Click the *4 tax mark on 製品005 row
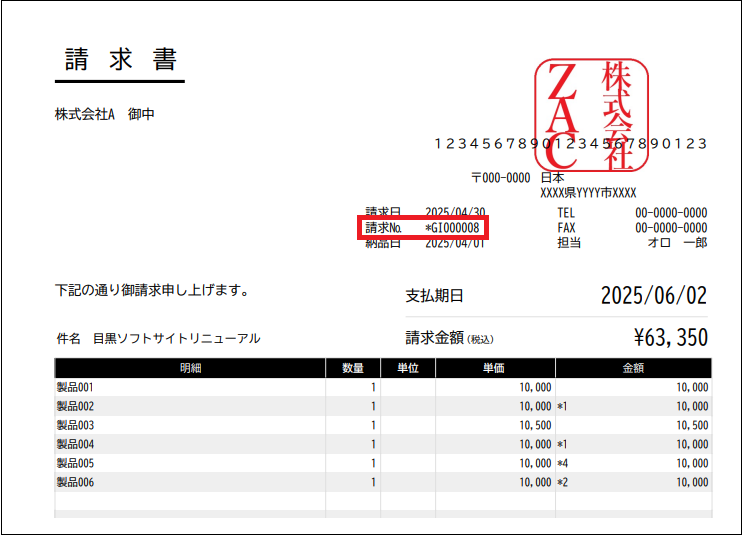744x535 pixels. coord(563,463)
